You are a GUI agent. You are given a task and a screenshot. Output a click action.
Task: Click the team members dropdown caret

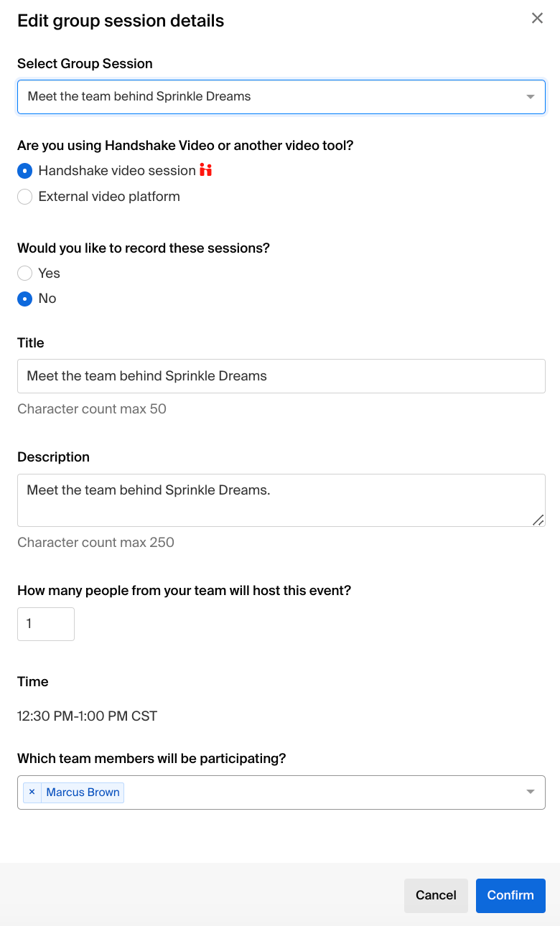coord(531,792)
